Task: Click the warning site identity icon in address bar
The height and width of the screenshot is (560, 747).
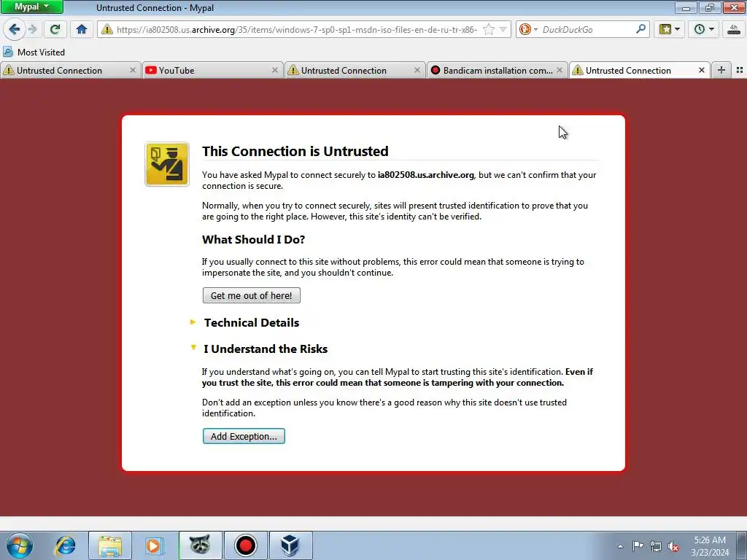Action: coord(107,29)
